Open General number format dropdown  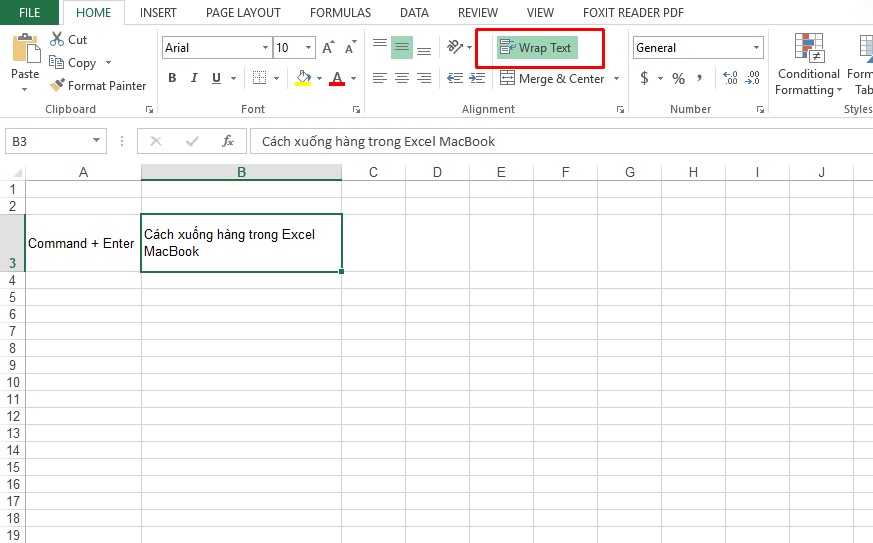coord(756,48)
